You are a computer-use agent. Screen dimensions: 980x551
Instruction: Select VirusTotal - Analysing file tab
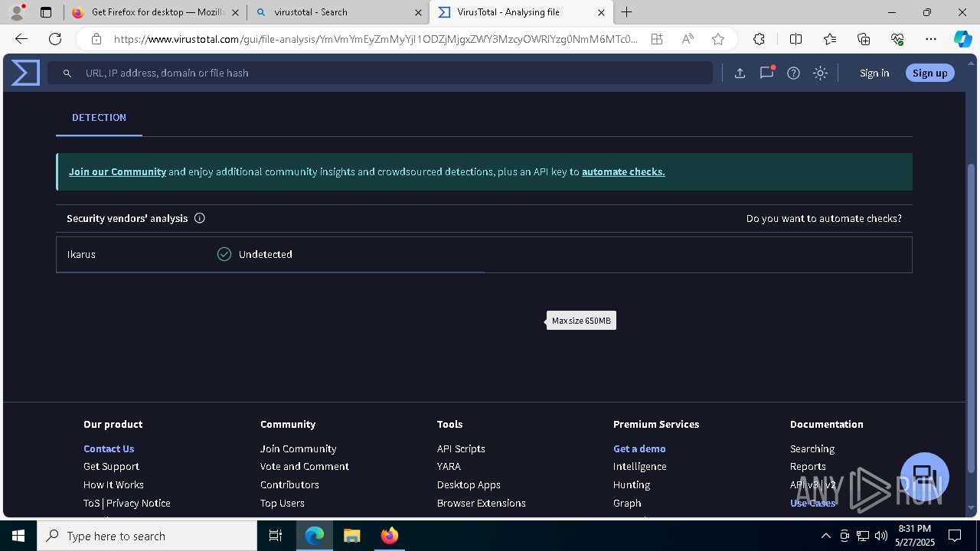tap(522, 12)
